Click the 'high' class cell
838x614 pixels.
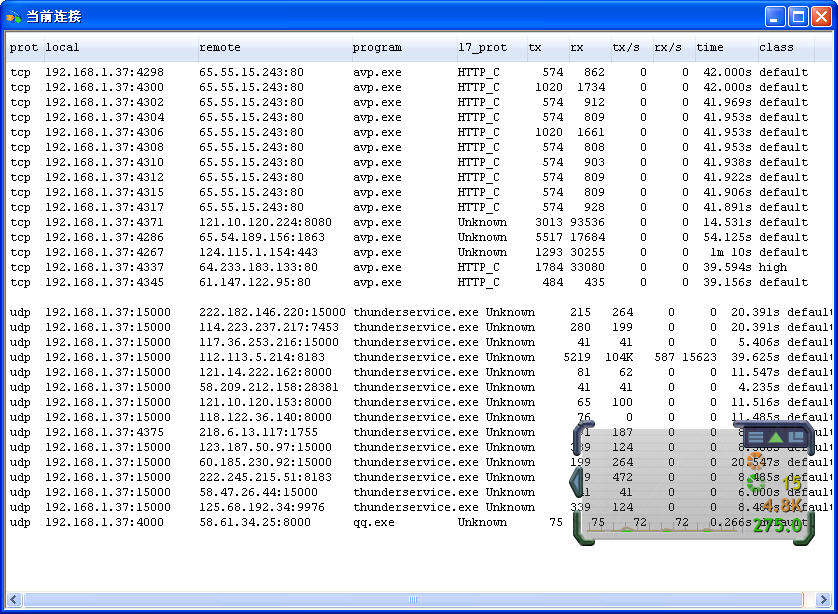[773, 267]
